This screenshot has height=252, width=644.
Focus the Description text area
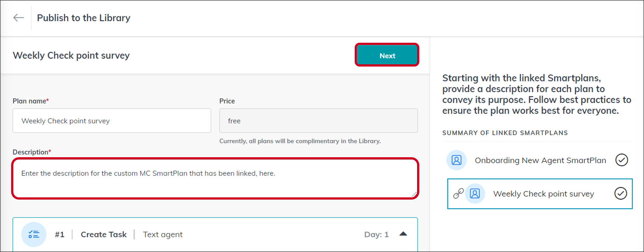point(215,178)
